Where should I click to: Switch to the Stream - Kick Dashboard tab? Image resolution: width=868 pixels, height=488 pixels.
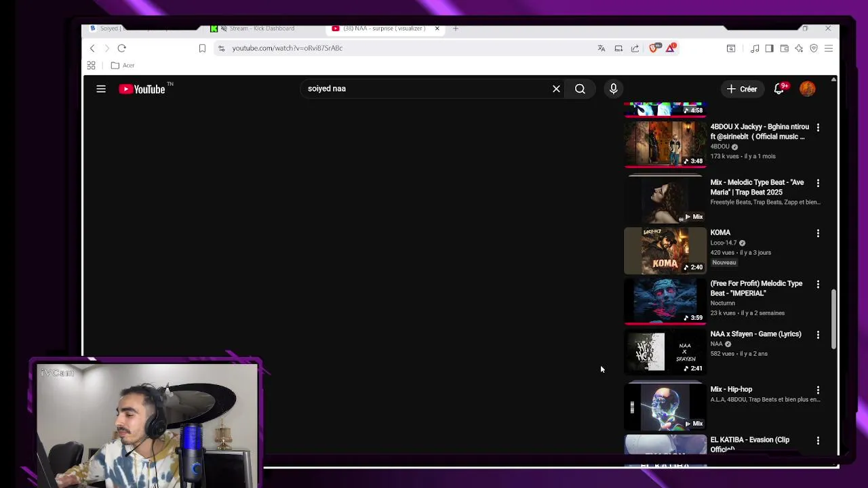click(x=261, y=28)
